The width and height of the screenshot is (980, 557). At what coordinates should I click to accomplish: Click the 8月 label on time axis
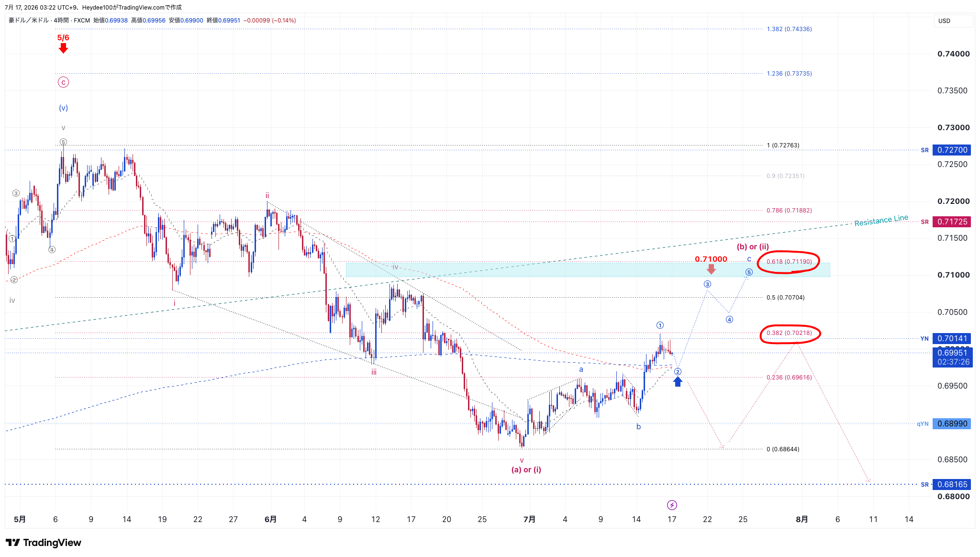click(802, 519)
